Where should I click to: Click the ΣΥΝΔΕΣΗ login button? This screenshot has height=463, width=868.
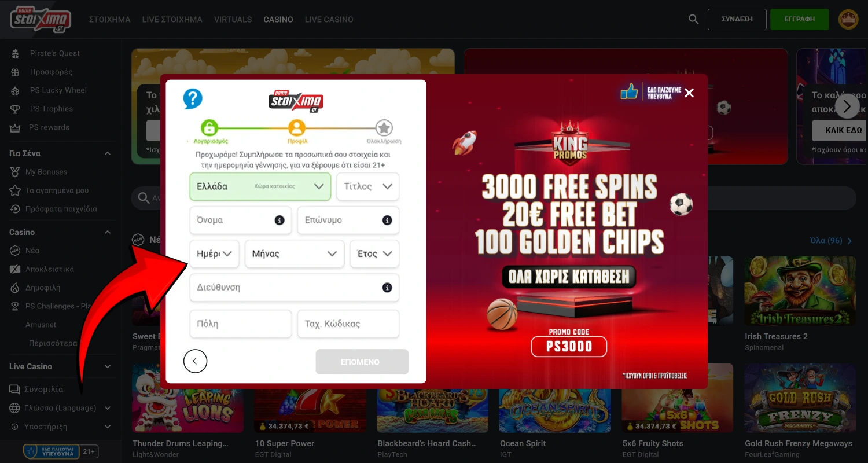[x=737, y=19]
